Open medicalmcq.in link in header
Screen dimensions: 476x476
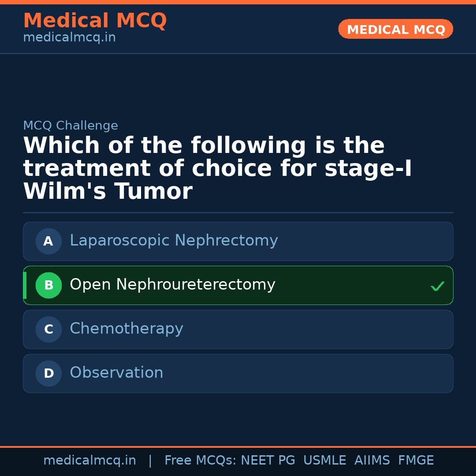[x=69, y=37]
